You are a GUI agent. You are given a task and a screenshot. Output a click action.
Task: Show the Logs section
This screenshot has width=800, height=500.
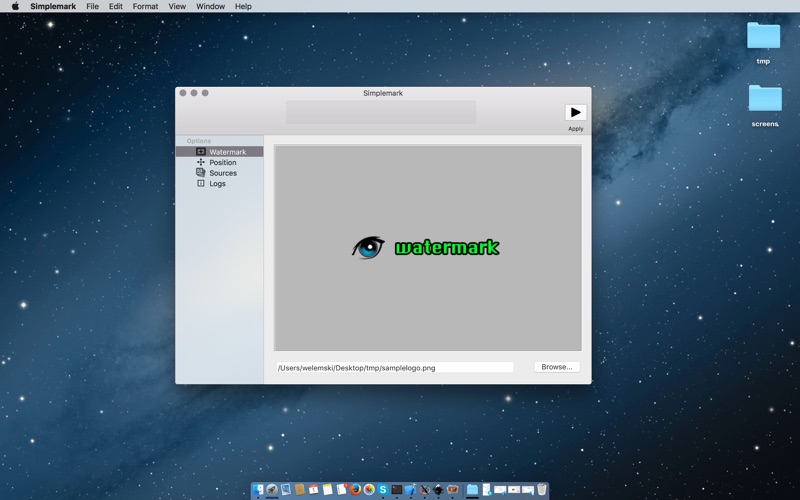click(217, 184)
